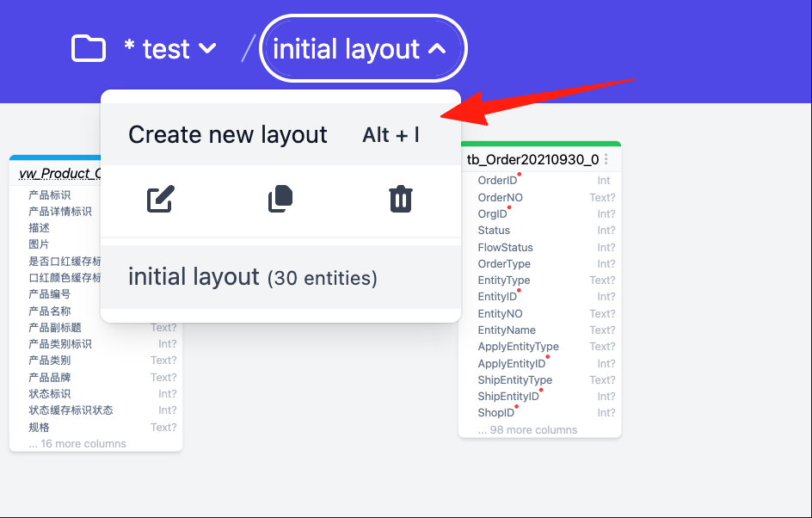Screen dimensions: 812x518
Task: Open the tb_Order20210930_0 table options menu
Action: tap(606, 159)
